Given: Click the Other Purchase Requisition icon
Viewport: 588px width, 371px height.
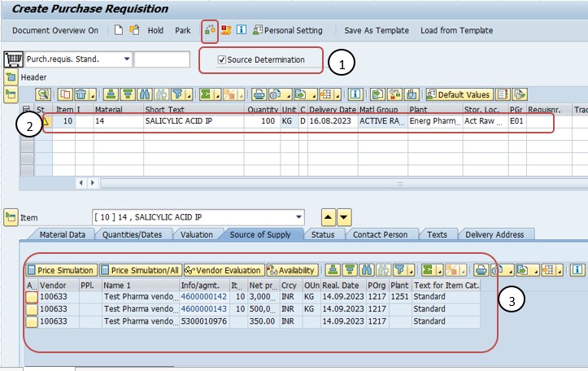Looking at the screenshot, I should 134,30.
